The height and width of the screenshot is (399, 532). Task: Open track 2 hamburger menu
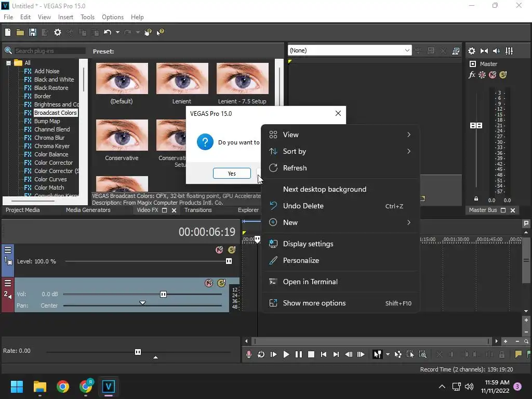8,283
